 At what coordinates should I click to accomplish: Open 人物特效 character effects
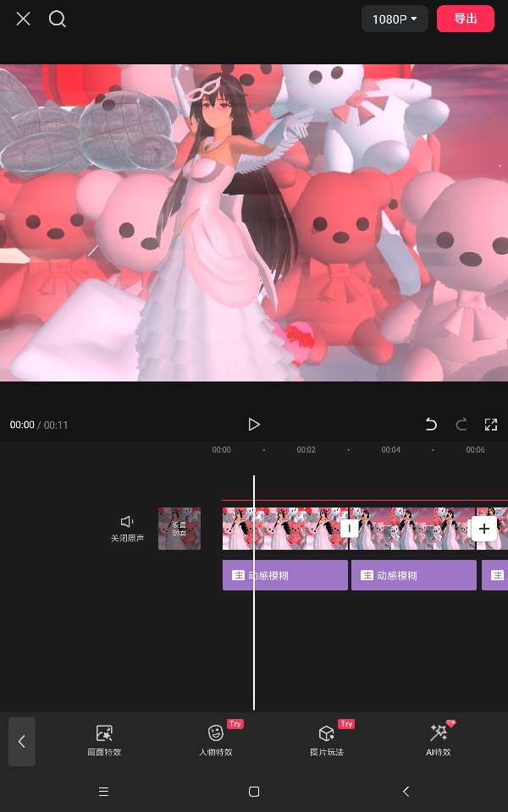(x=216, y=740)
